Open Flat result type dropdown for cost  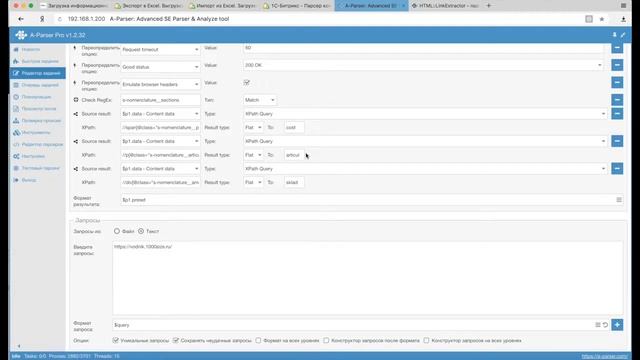pos(253,127)
